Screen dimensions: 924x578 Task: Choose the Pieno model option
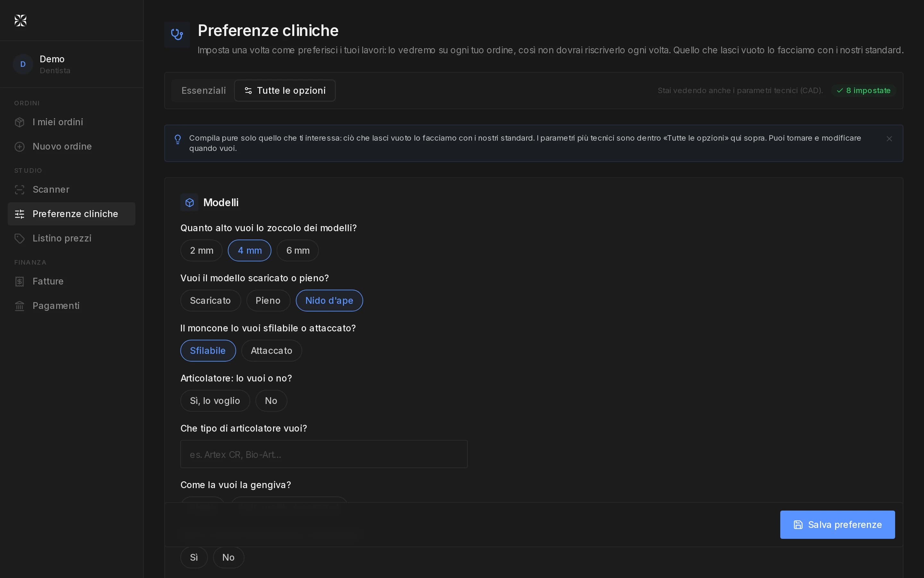click(x=268, y=301)
